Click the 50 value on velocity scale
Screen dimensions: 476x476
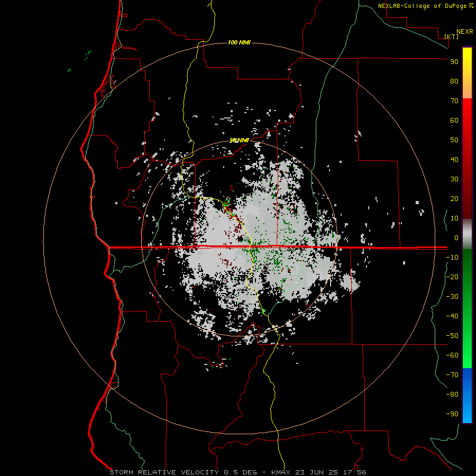(x=454, y=140)
